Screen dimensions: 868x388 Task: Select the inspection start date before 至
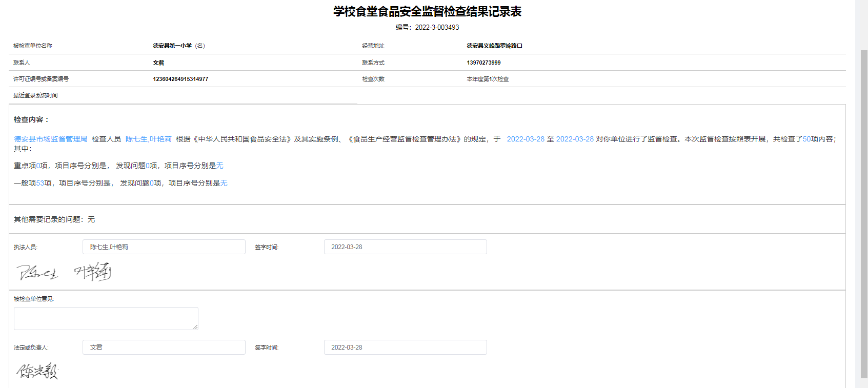526,139
